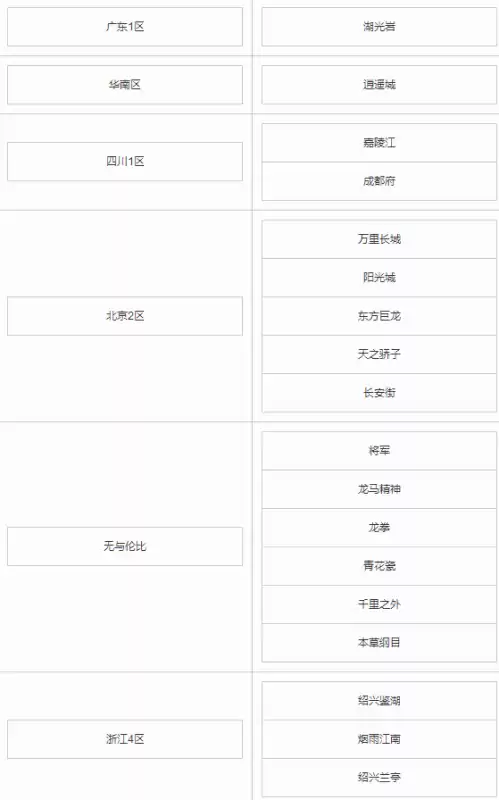
Task: Pick the 嘉陵江 server
Action: point(379,142)
